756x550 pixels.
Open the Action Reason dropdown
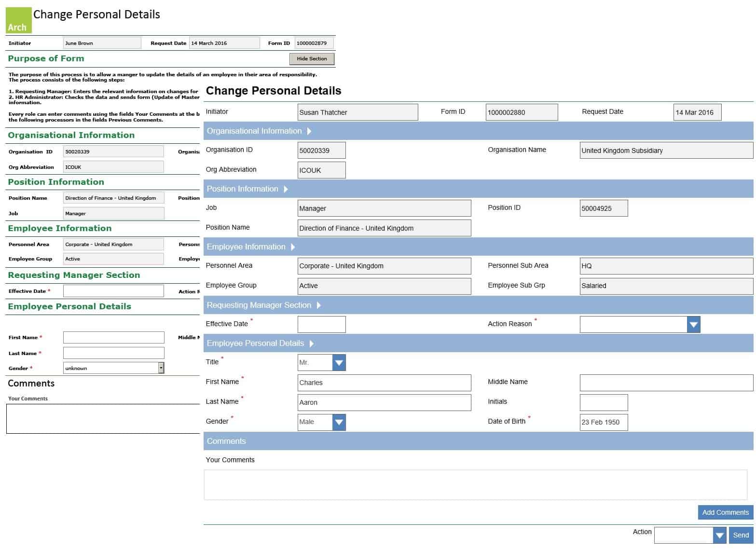click(x=693, y=325)
